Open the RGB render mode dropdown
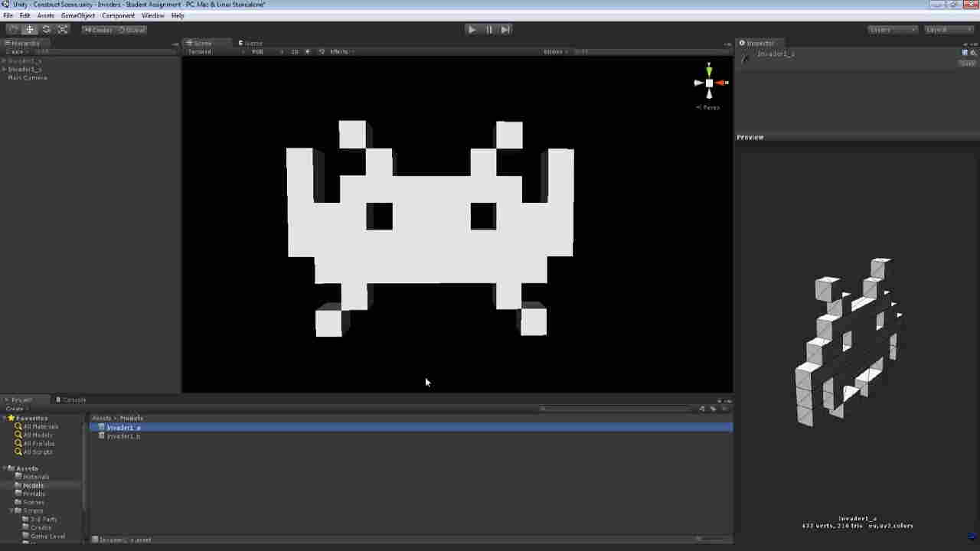 [266, 52]
